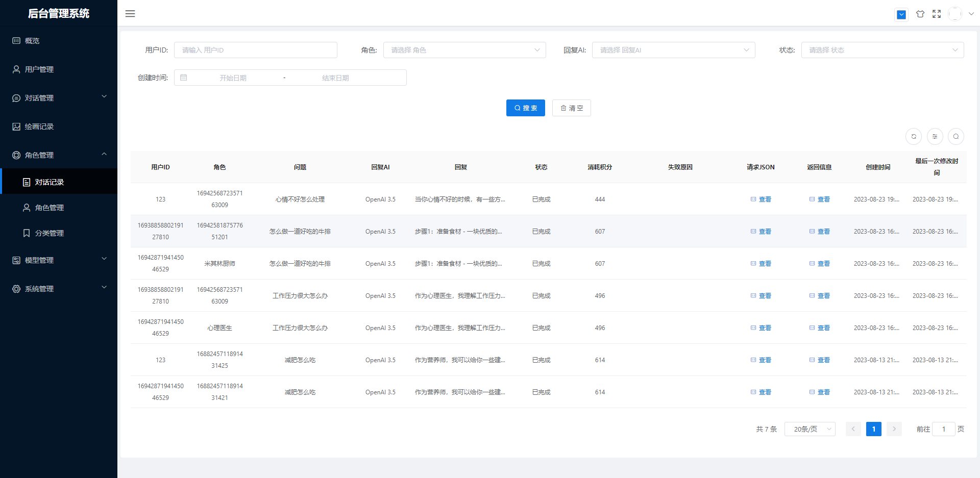Open column settings icon above table
Screen dimensions: 980x478
point(935,137)
